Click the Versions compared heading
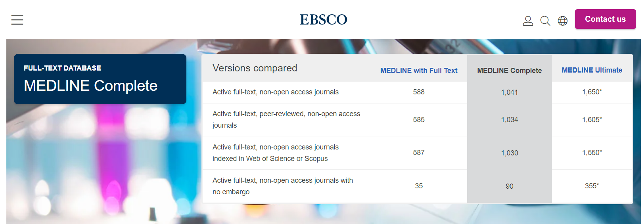Screen dimensions: 644x224 (x=255, y=68)
